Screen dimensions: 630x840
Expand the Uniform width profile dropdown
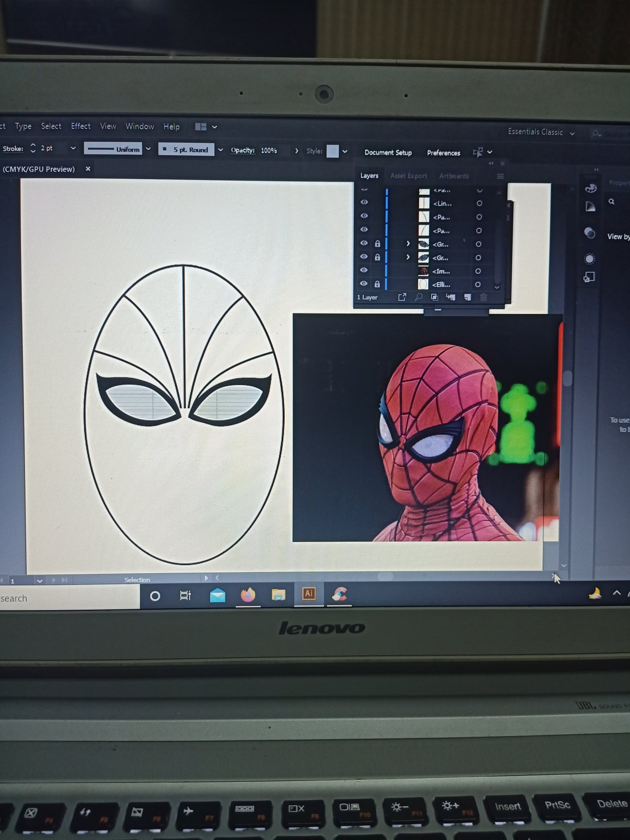click(148, 149)
